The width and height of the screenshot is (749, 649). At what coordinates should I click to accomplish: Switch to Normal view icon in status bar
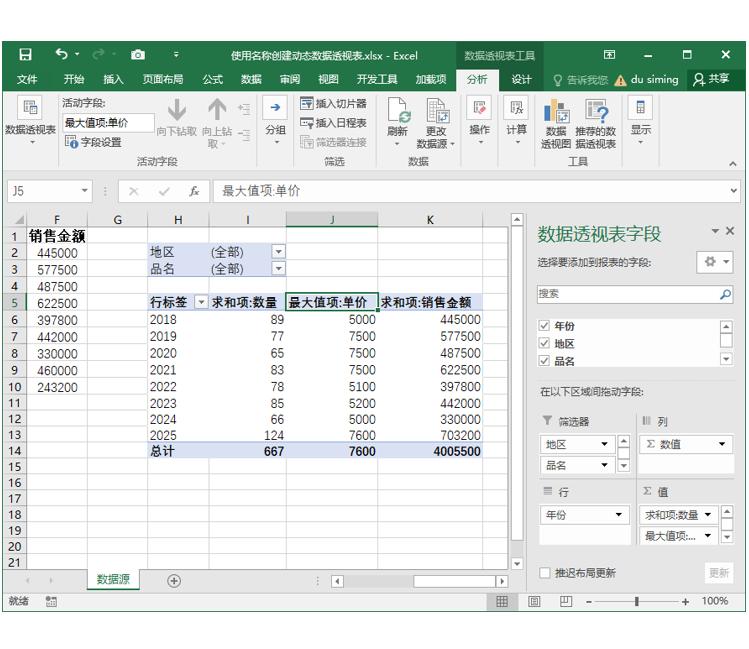[x=502, y=601]
